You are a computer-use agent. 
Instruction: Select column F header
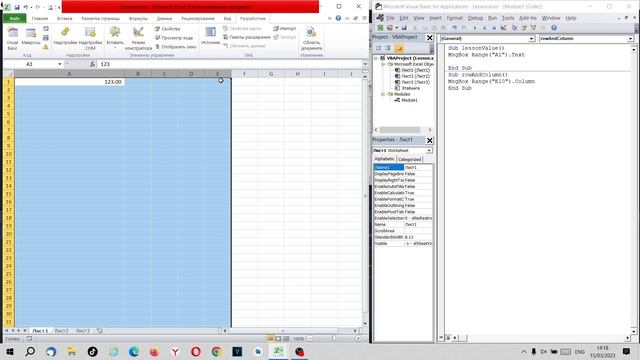(244, 74)
